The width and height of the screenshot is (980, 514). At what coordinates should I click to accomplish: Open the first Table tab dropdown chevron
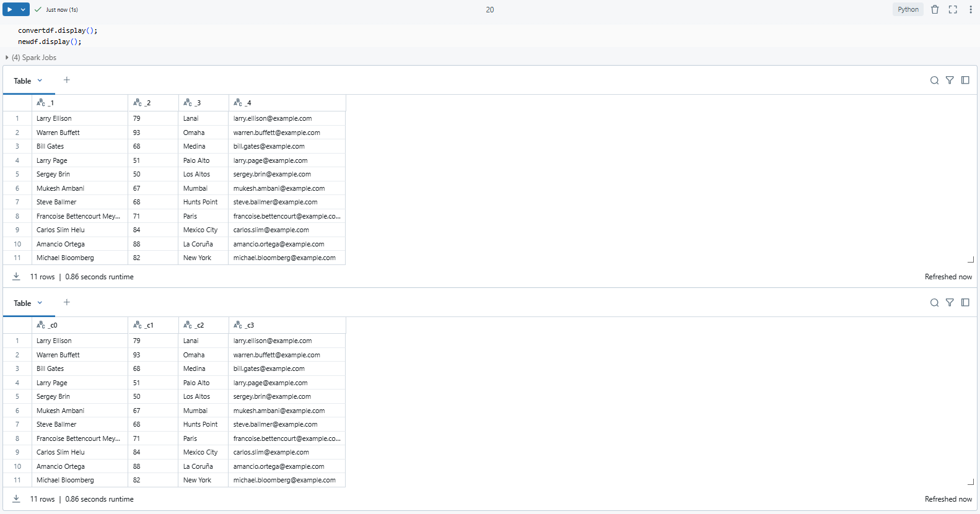[40, 81]
